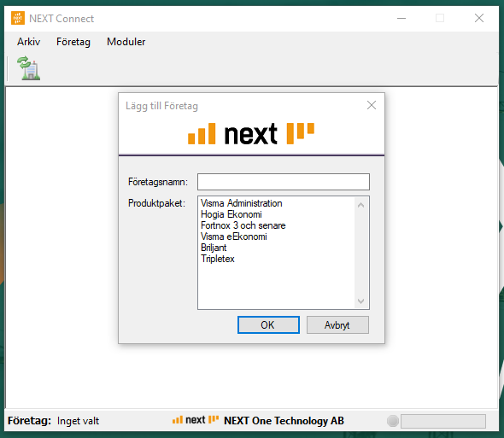
Task: Cancel with the Avbryt button
Action: pos(337,325)
